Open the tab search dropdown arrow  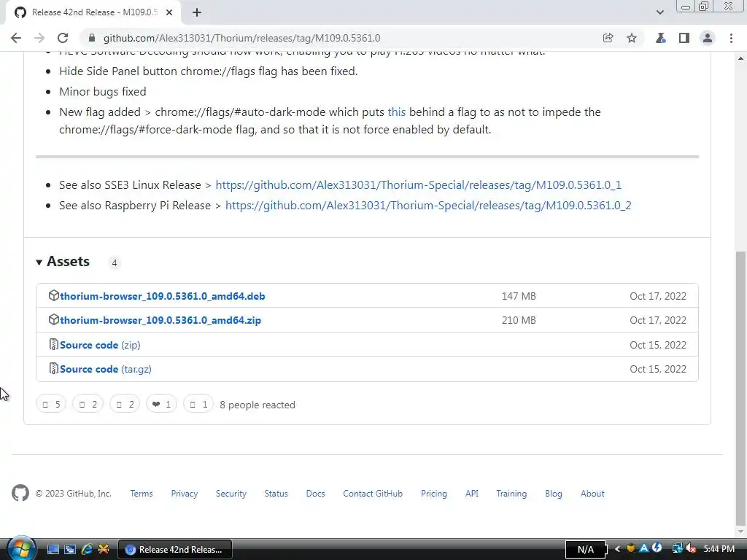click(659, 12)
